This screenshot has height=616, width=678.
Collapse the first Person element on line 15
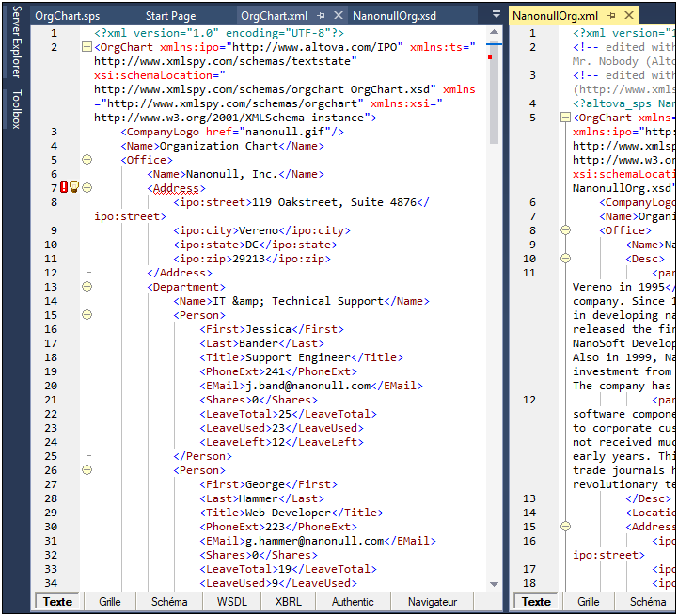click(x=87, y=315)
